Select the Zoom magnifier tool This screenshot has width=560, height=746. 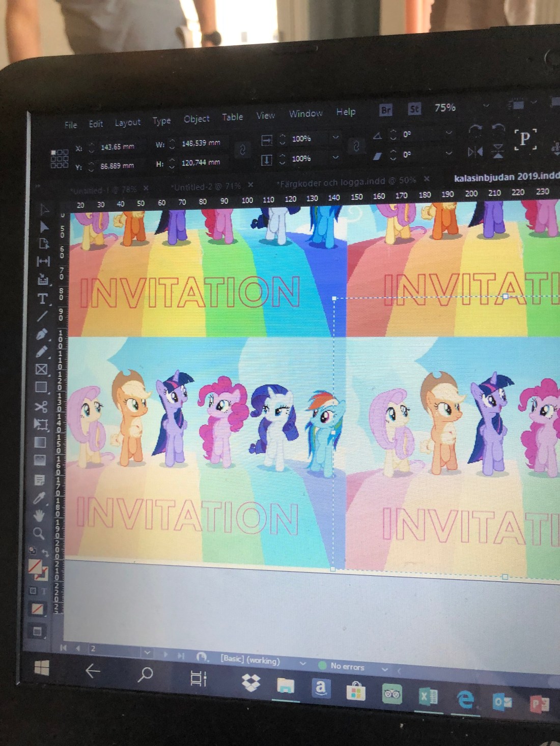coord(39,533)
